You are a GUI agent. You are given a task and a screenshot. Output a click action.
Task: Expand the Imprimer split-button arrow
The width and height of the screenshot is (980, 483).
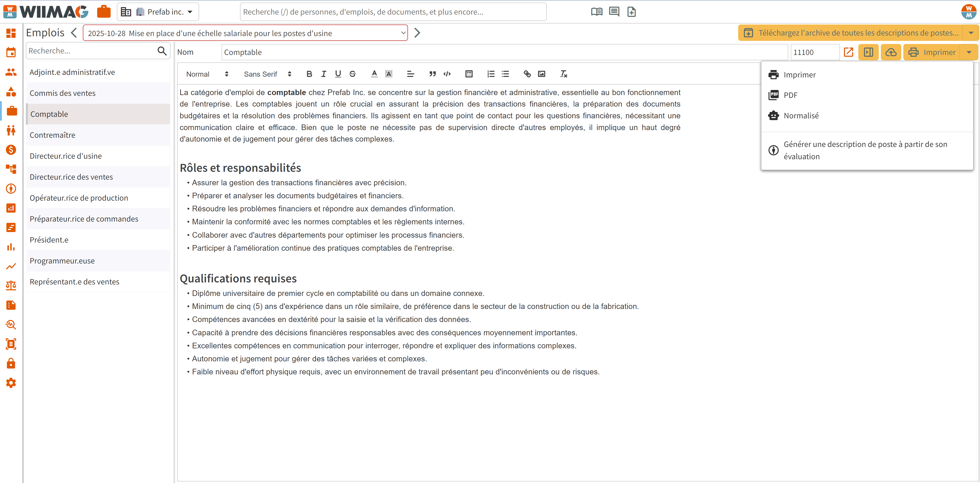pos(968,52)
